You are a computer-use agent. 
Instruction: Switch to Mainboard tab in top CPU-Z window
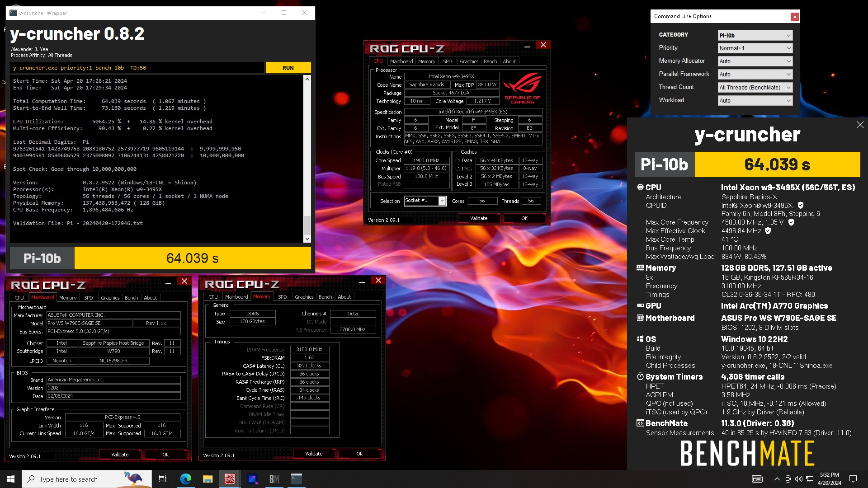click(x=401, y=61)
